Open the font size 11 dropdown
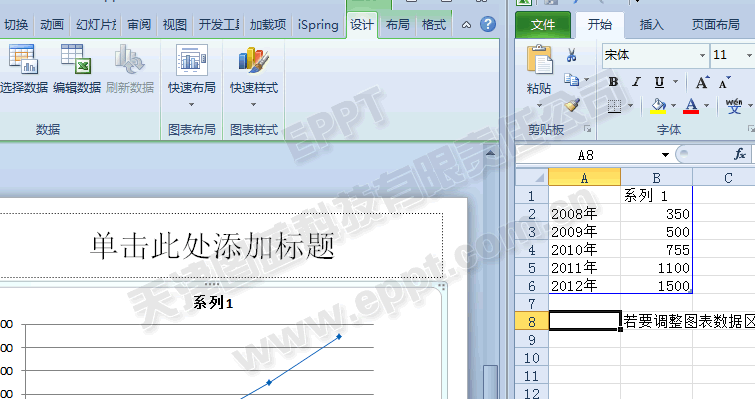Image resolution: width=755 pixels, height=399 pixels. click(749, 55)
